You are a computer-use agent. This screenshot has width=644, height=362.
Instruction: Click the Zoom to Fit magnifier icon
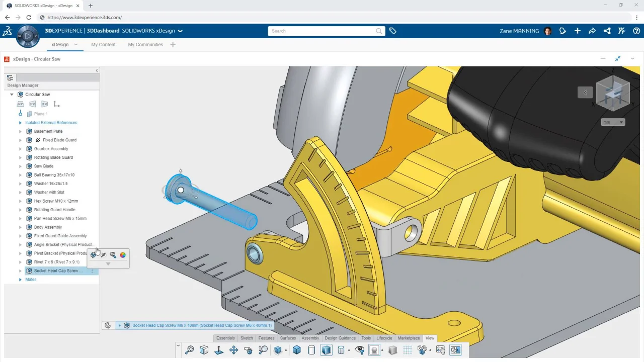point(189,350)
